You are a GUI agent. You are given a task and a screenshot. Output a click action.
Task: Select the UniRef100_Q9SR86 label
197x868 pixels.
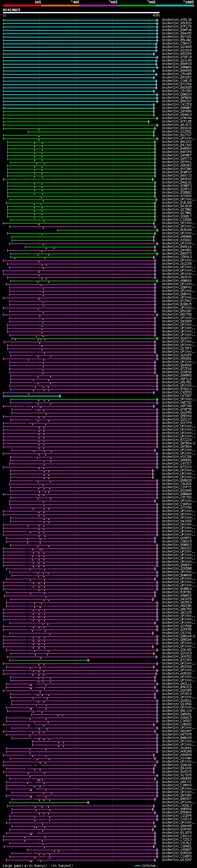tap(177, 111)
